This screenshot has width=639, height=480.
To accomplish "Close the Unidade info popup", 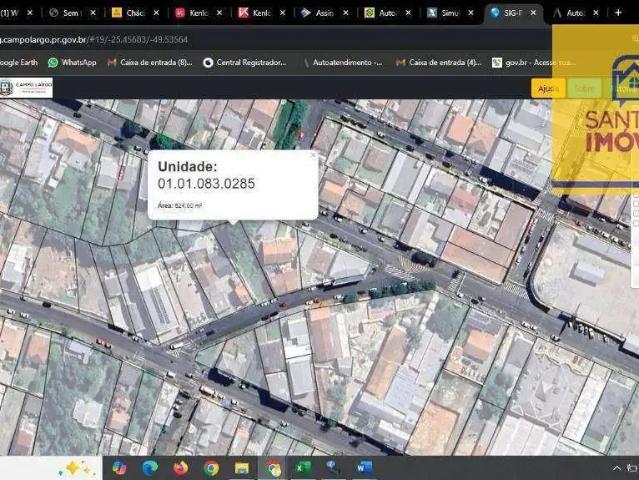I will click(x=312, y=155).
